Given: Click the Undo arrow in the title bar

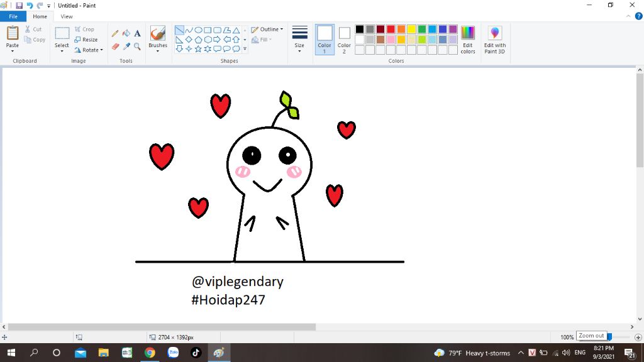Looking at the screenshot, I should pos(30,5).
